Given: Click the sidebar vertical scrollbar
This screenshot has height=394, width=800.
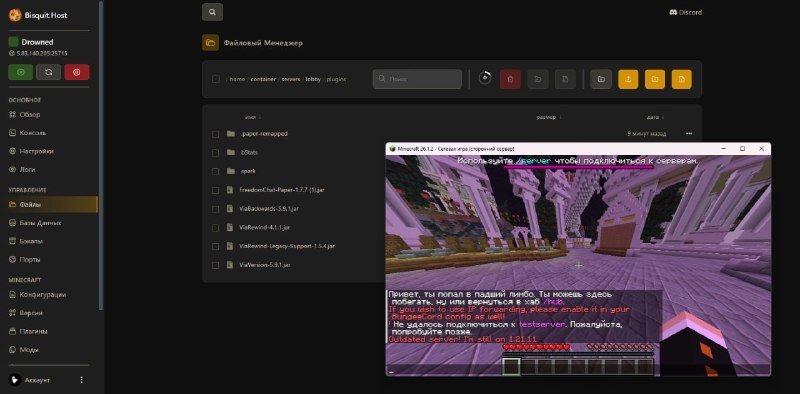Looking at the screenshot, I should coord(101,156).
